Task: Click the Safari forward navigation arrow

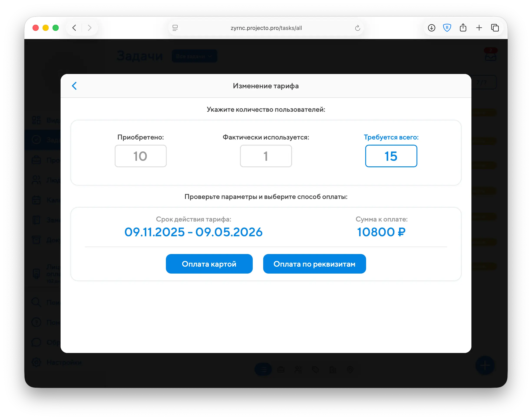Action: click(x=89, y=28)
